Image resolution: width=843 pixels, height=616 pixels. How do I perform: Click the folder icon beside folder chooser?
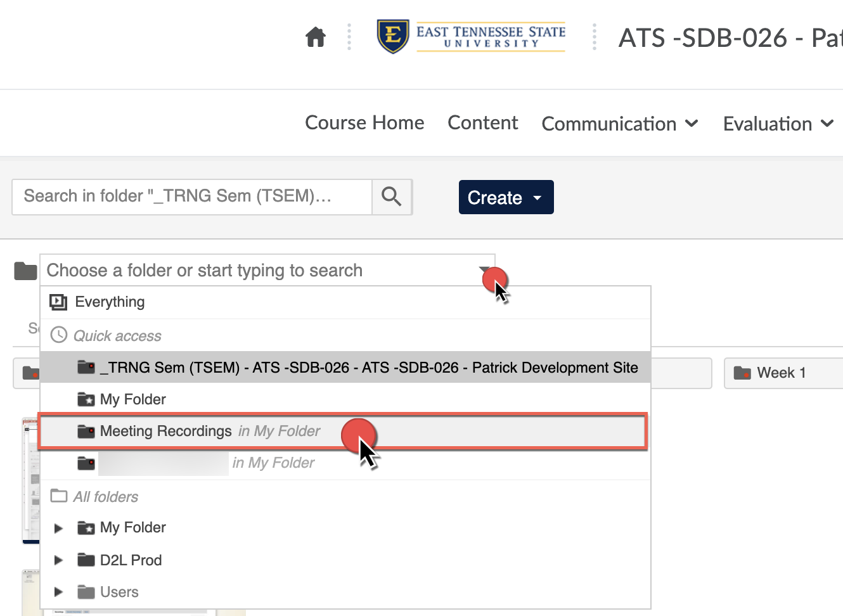(25, 271)
